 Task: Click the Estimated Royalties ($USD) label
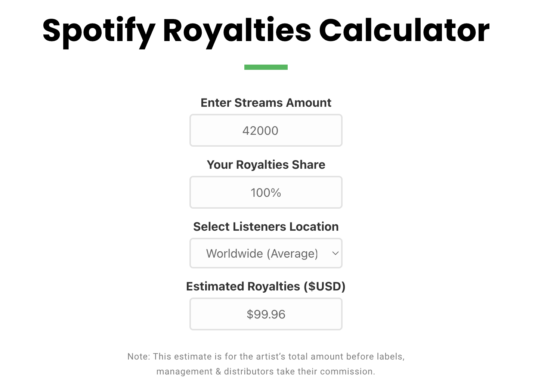(266, 286)
